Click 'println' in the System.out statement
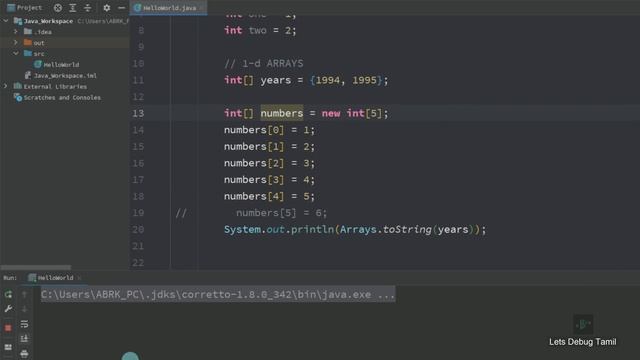The width and height of the screenshot is (640, 360). tap(312, 229)
